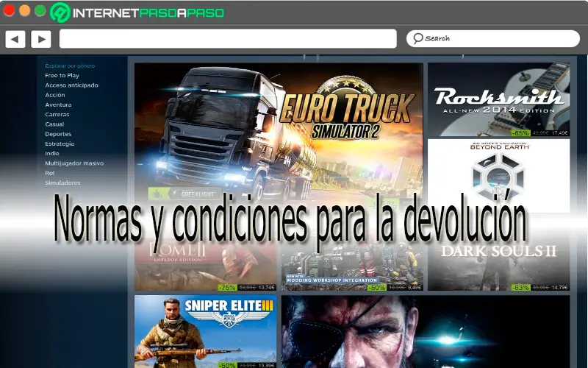The height and width of the screenshot is (368, 588).
Task: Click the InternetPasoaPaso logo icon
Action: (60, 13)
